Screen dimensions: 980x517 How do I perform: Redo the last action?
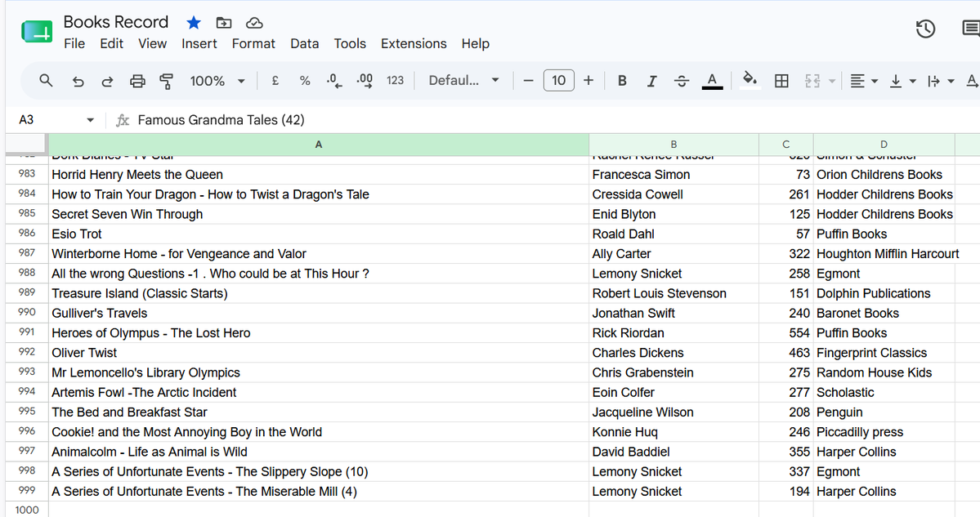click(107, 81)
